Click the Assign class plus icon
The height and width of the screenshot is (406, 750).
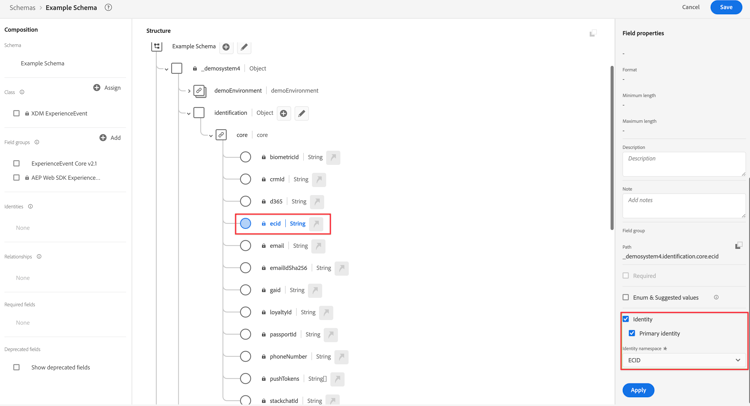pos(97,88)
